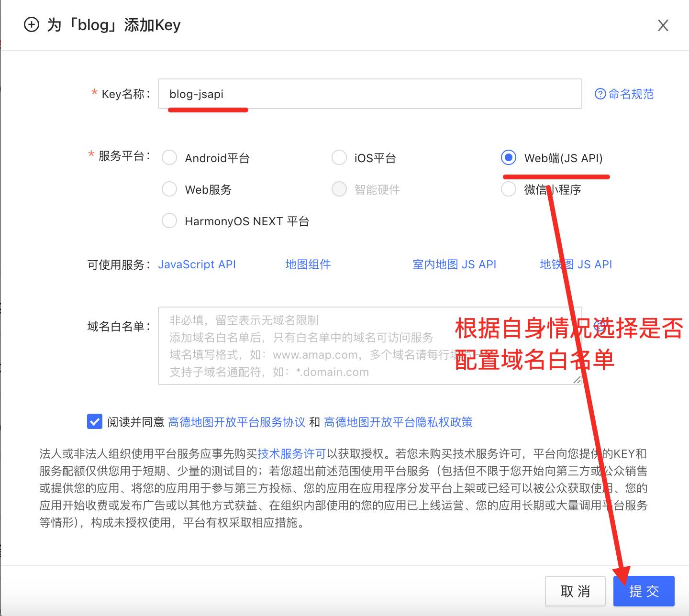Open the 命名规范 naming rules link
689x616 pixels.
click(x=631, y=94)
